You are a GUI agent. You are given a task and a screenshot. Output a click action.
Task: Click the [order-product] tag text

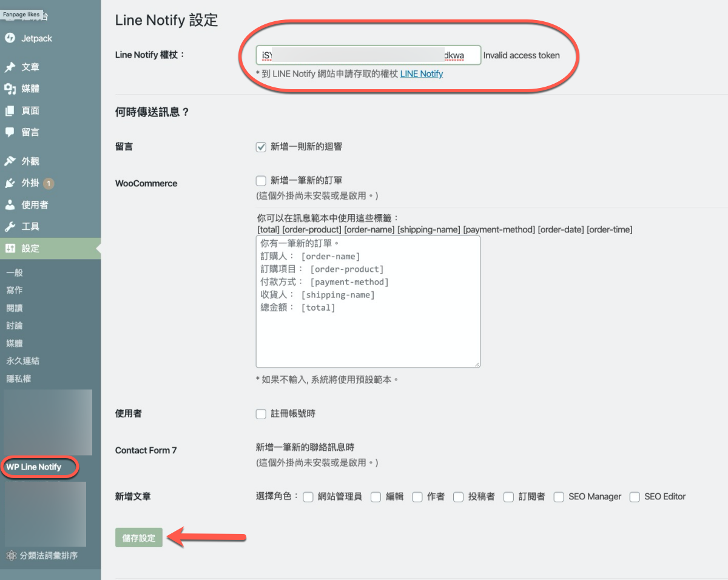pos(312,229)
